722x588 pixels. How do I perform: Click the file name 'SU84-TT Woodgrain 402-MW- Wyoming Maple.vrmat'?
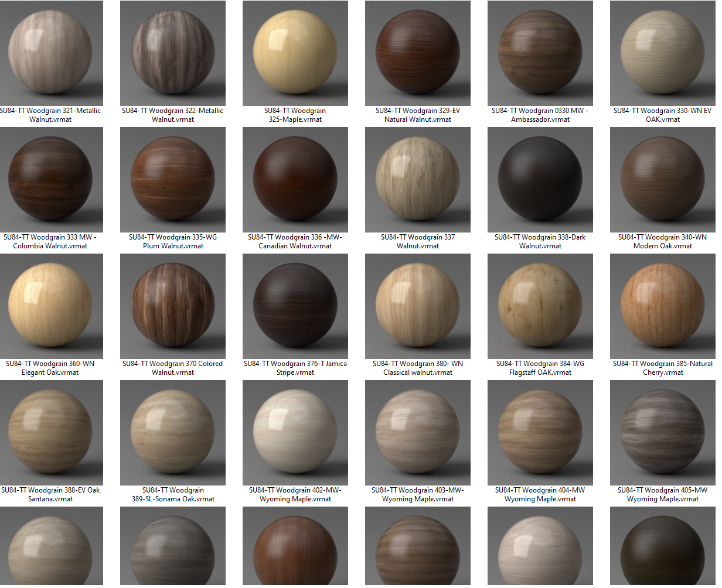click(x=295, y=494)
